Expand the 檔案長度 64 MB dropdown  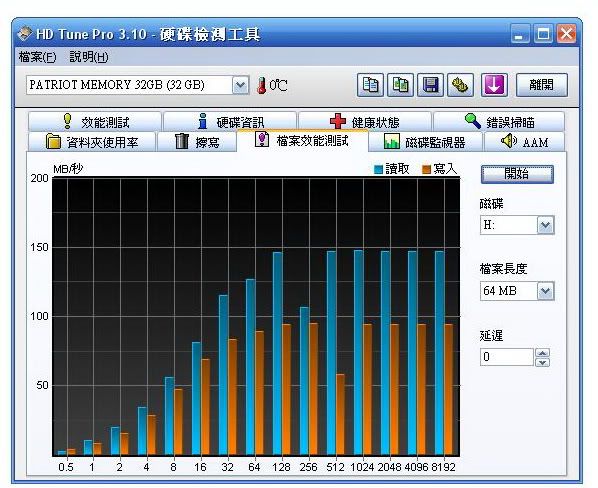[x=545, y=291]
